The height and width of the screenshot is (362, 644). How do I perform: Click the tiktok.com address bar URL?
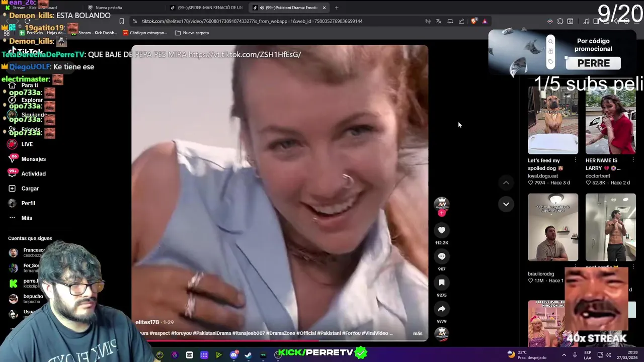(252, 21)
